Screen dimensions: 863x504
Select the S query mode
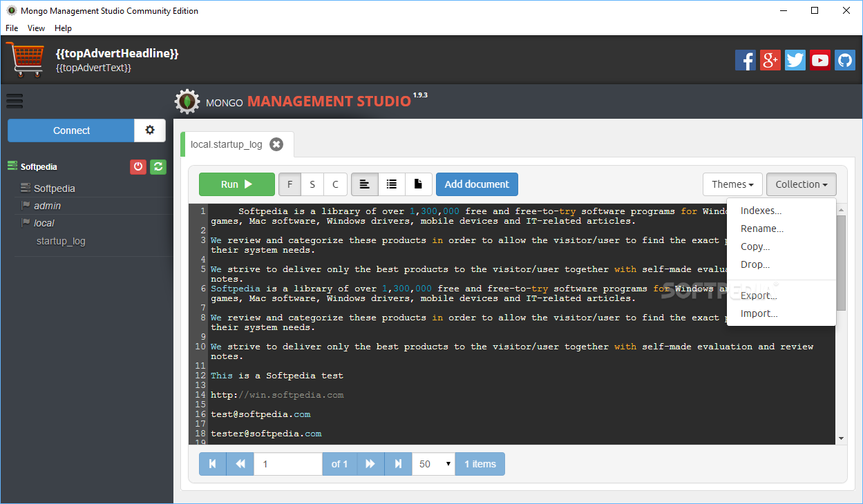(x=312, y=184)
